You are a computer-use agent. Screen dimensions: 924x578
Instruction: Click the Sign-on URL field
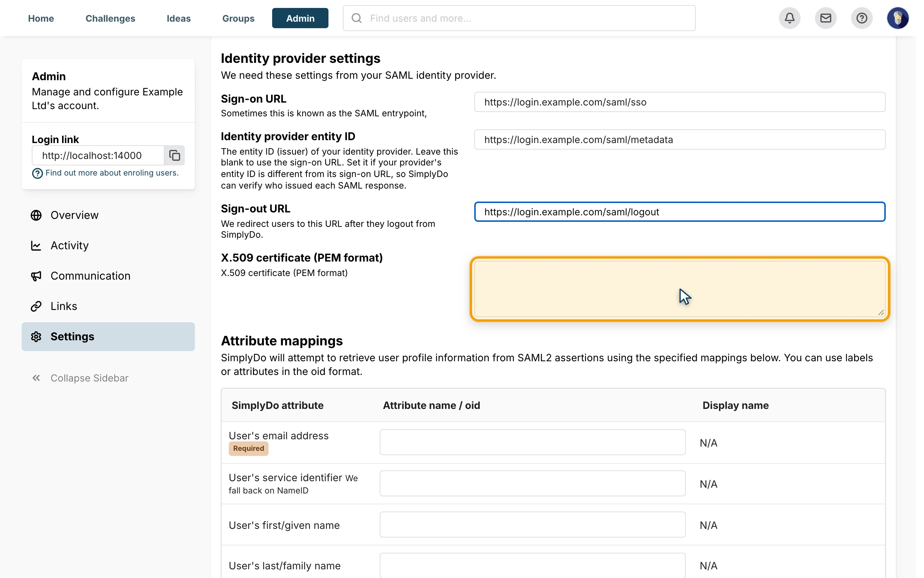click(680, 102)
